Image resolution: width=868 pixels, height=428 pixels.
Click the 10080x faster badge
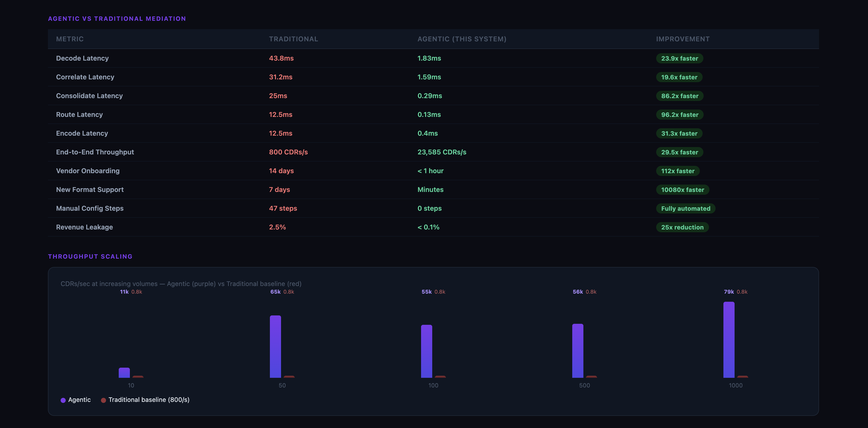(x=682, y=190)
